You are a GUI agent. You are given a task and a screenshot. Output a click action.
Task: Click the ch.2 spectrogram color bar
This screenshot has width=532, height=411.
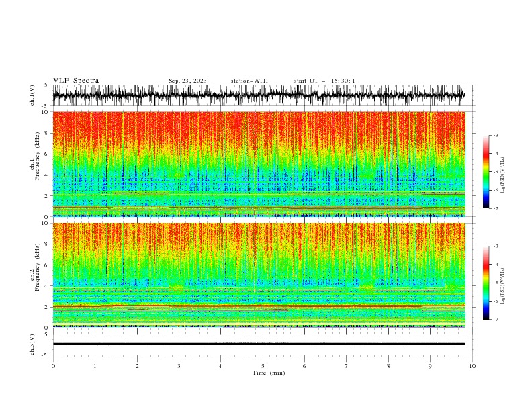pos(486,283)
